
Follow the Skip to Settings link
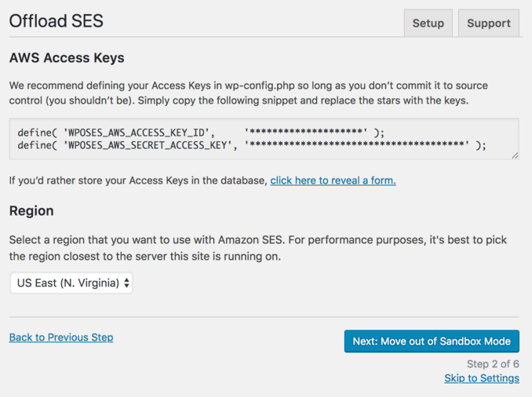click(481, 378)
